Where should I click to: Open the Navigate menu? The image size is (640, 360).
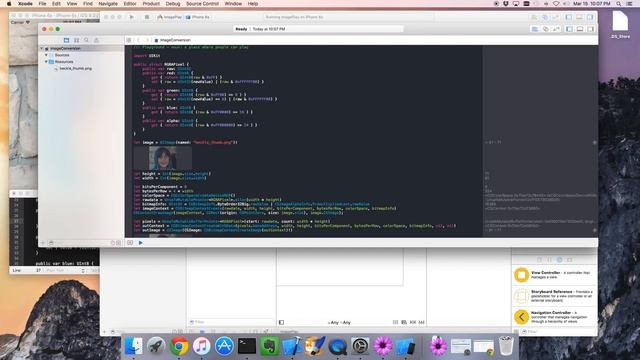pos(108,4)
